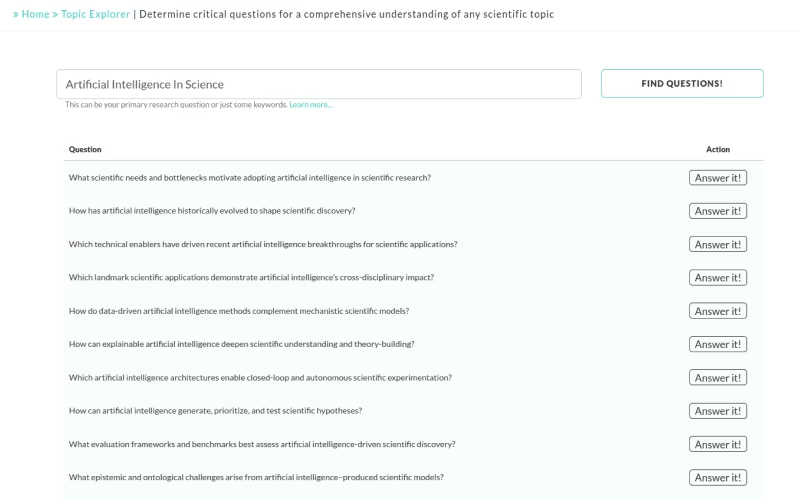The height and width of the screenshot is (500, 800).
Task: Answer the technical enablers question
Action: tap(718, 244)
